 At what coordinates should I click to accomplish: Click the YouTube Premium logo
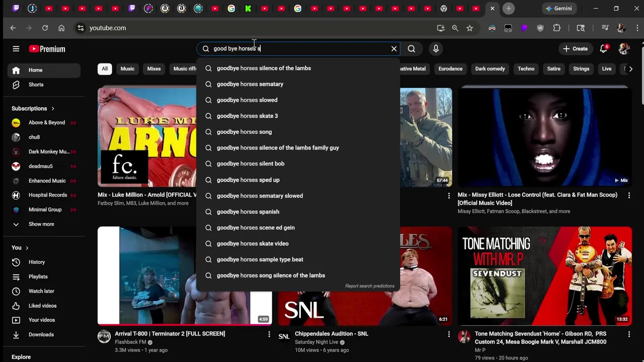click(x=47, y=49)
